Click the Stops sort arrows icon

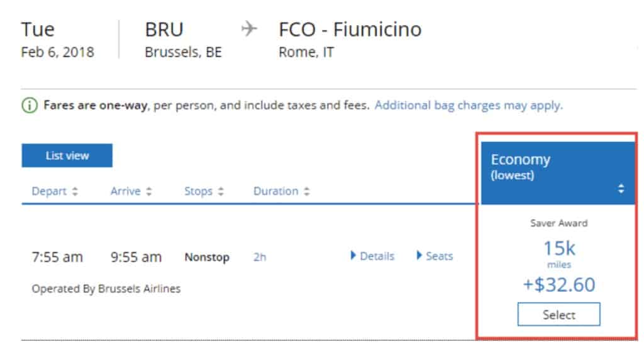221,191
